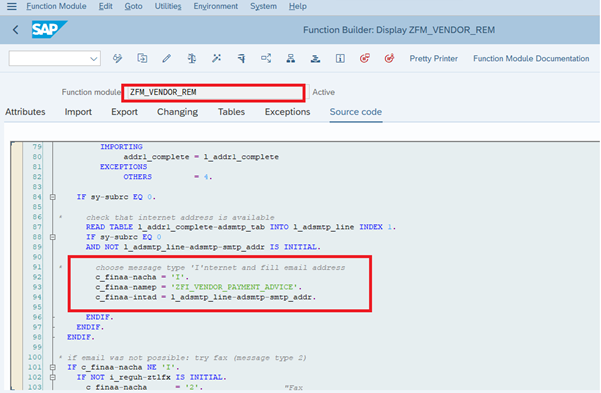Image resolution: width=601 pixels, height=393 pixels.
Task: Switch to the Export tab
Action: coord(125,112)
